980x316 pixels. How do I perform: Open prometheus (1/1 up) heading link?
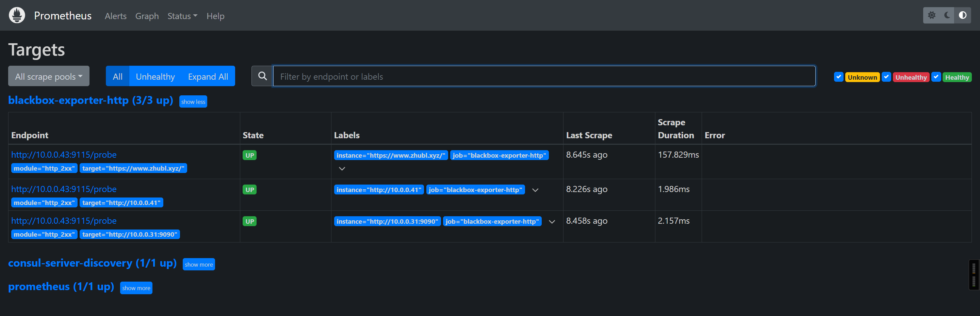[x=61, y=286]
